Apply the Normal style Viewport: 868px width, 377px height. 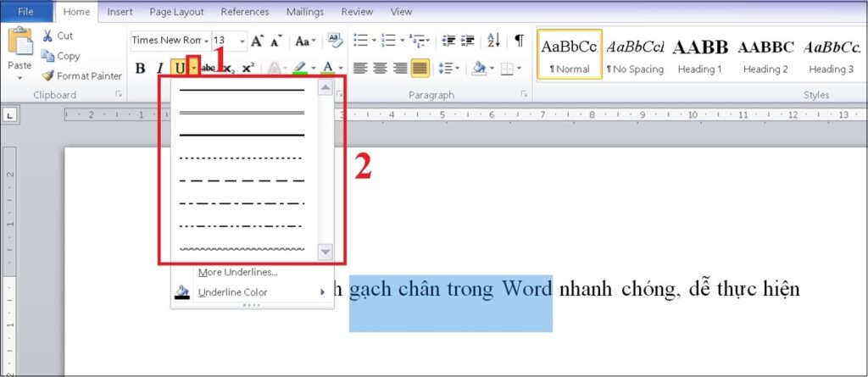coord(570,54)
